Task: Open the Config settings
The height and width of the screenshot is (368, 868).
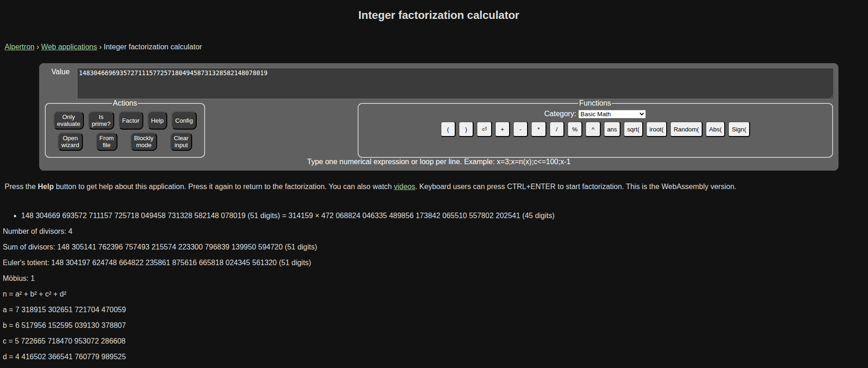Action: (184, 121)
